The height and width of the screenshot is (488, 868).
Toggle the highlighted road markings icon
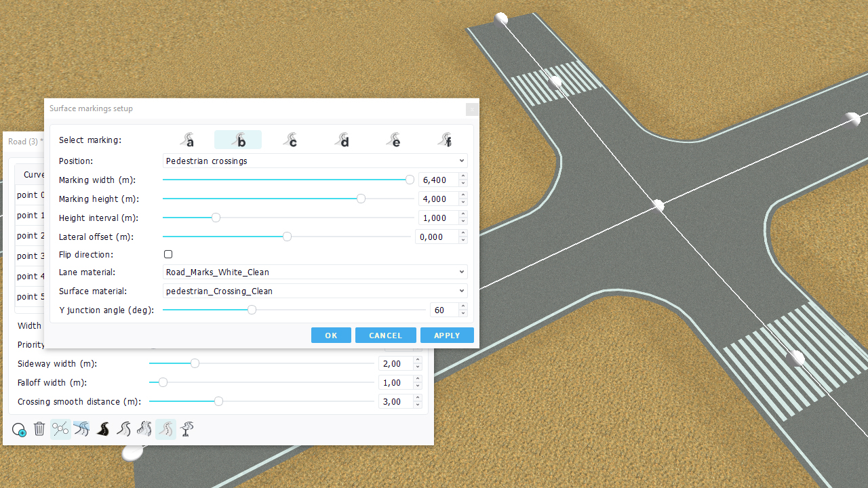tap(165, 429)
